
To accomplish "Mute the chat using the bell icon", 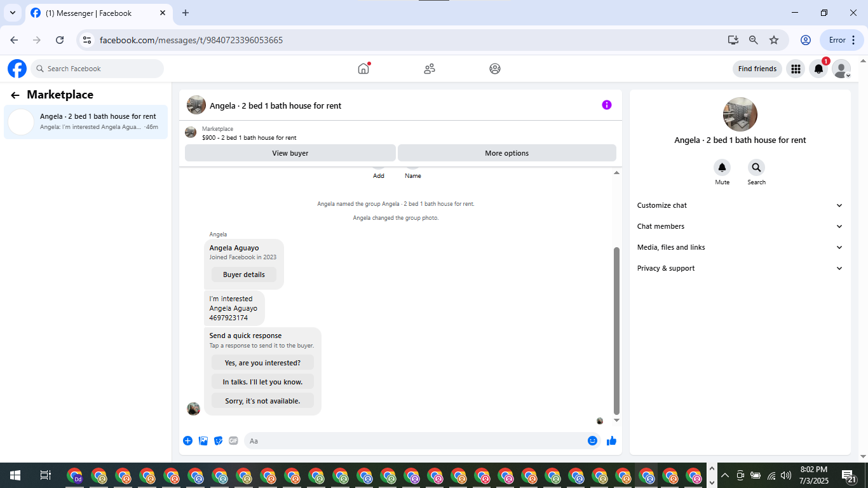I will pyautogui.click(x=722, y=168).
